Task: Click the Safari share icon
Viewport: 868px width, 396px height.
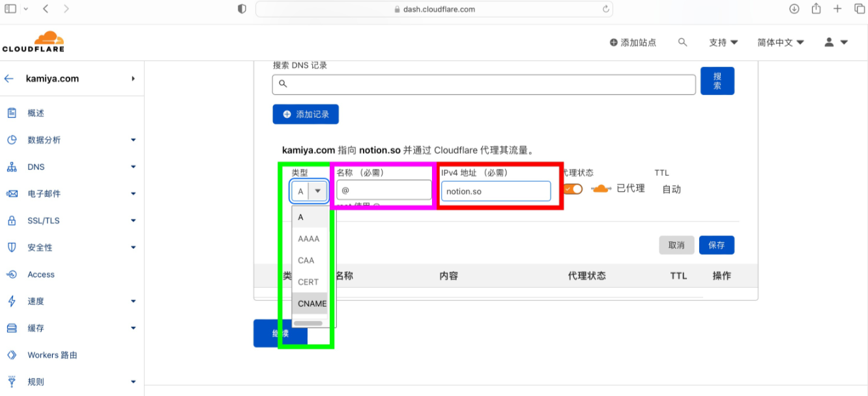Action: click(x=816, y=8)
